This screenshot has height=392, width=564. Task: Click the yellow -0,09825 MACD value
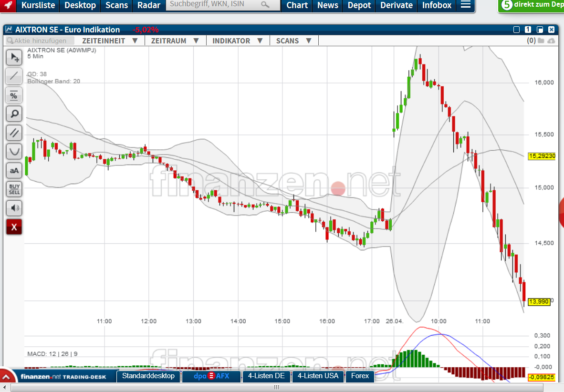point(542,377)
